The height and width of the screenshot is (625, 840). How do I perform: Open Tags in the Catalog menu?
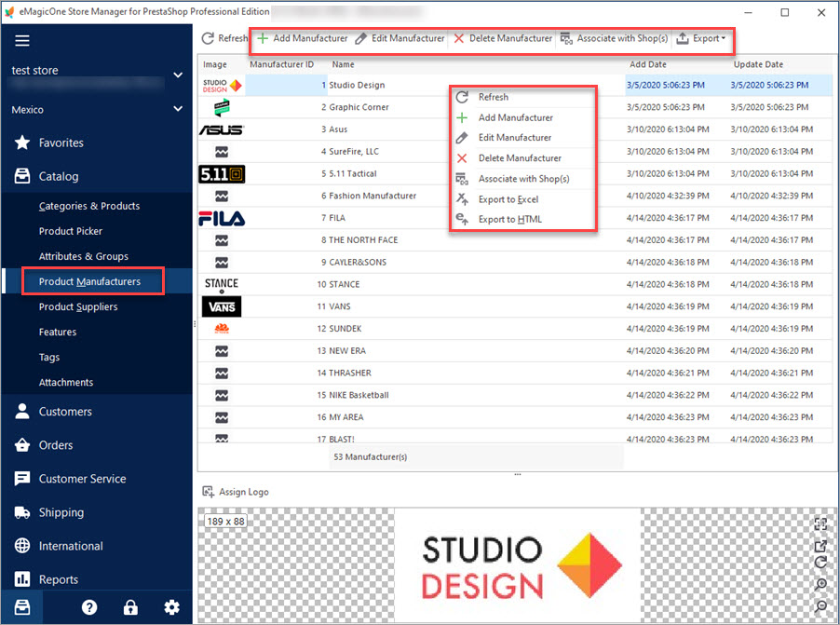[48, 357]
